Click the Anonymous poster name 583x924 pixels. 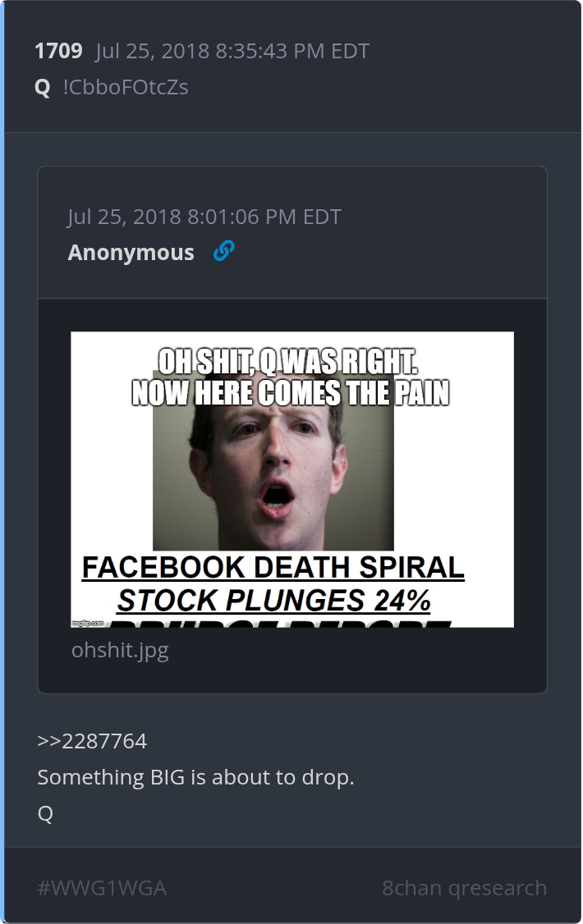pyautogui.click(x=131, y=252)
